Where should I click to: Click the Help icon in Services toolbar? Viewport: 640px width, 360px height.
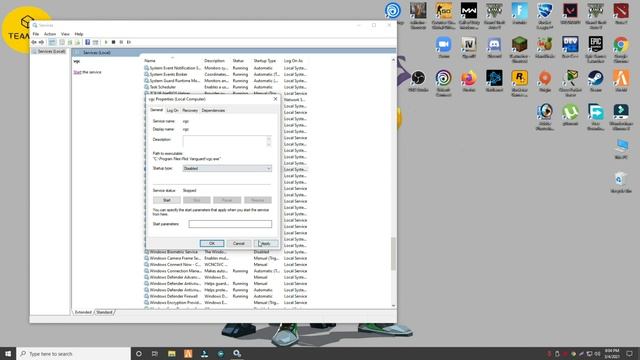[x=87, y=42]
